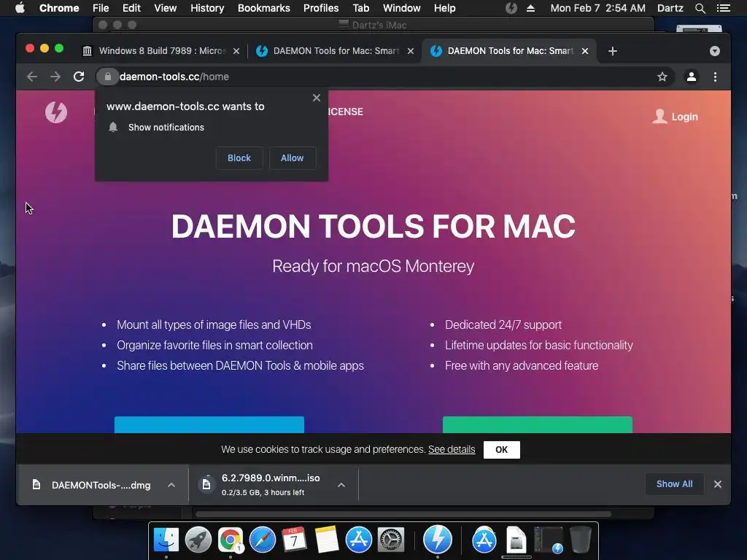
Task: Click Chrome icon in the Dock
Action: coord(231,540)
